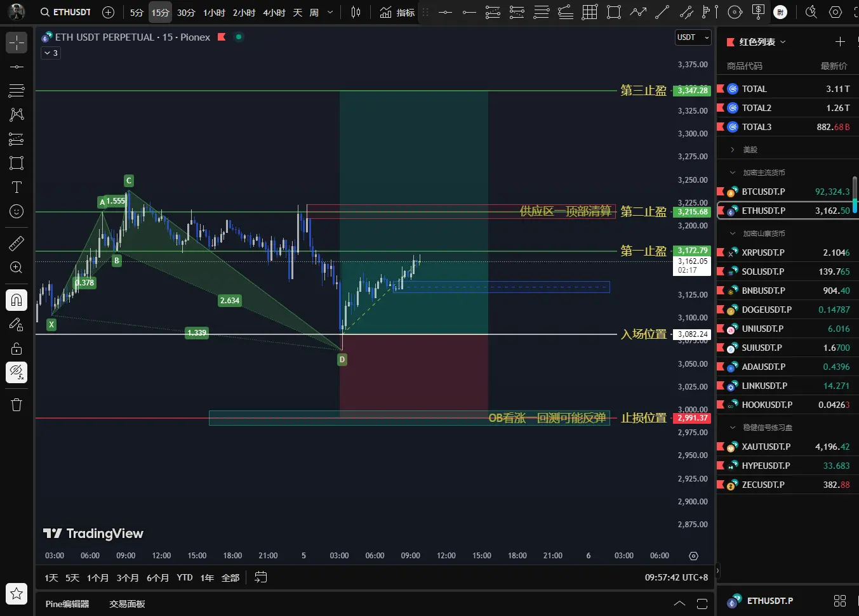Click the trash icon to remove drawings

point(17,405)
